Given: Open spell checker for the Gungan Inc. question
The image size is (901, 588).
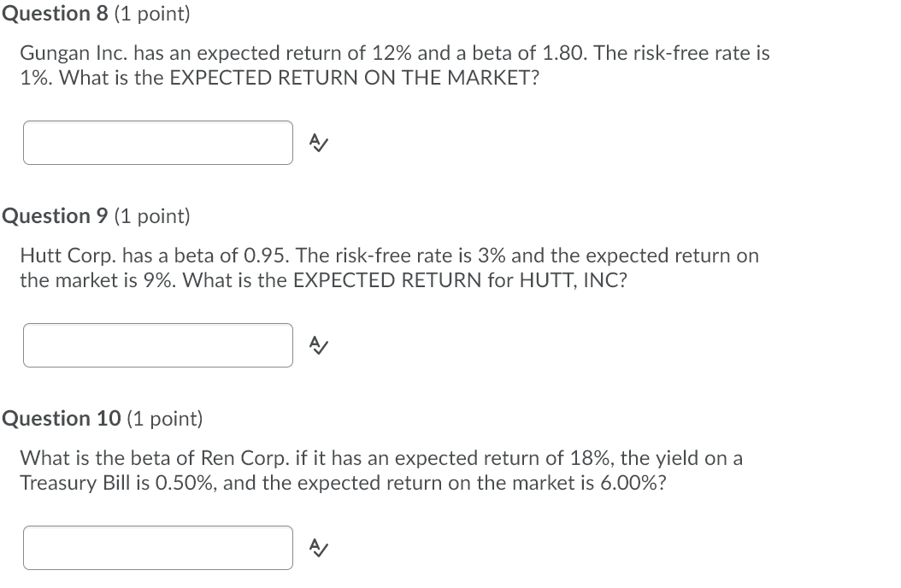Looking at the screenshot, I should tap(317, 143).
